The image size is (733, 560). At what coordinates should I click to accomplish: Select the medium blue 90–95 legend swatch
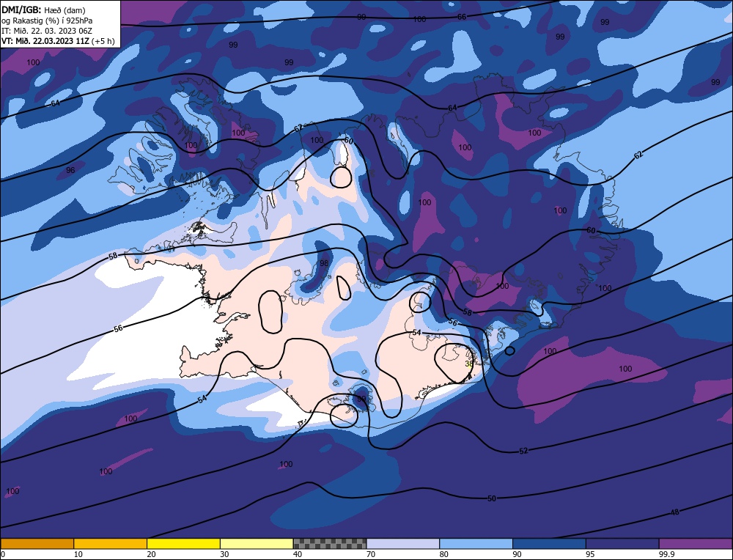coord(549,543)
